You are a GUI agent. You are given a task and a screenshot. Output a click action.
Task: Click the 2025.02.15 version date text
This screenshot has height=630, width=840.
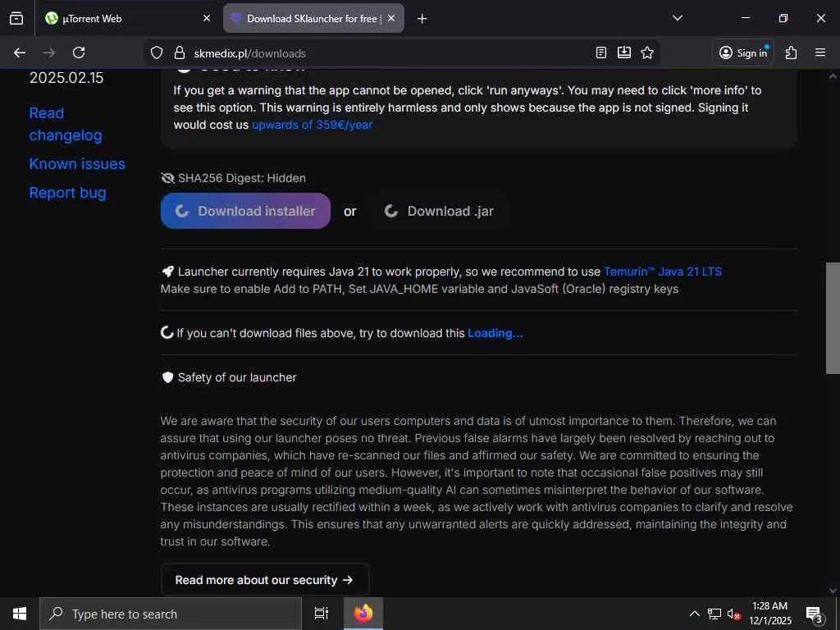click(x=66, y=78)
